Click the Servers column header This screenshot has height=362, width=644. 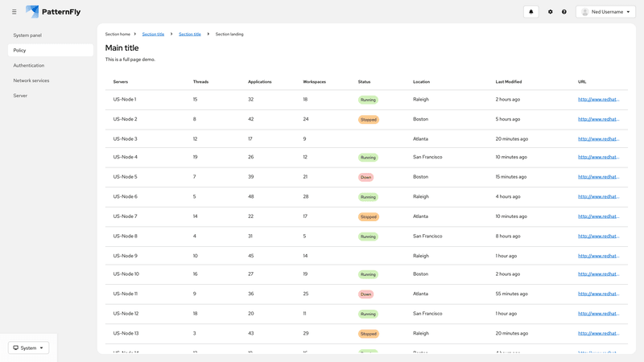pyautogui.click(x=120, y=82)
